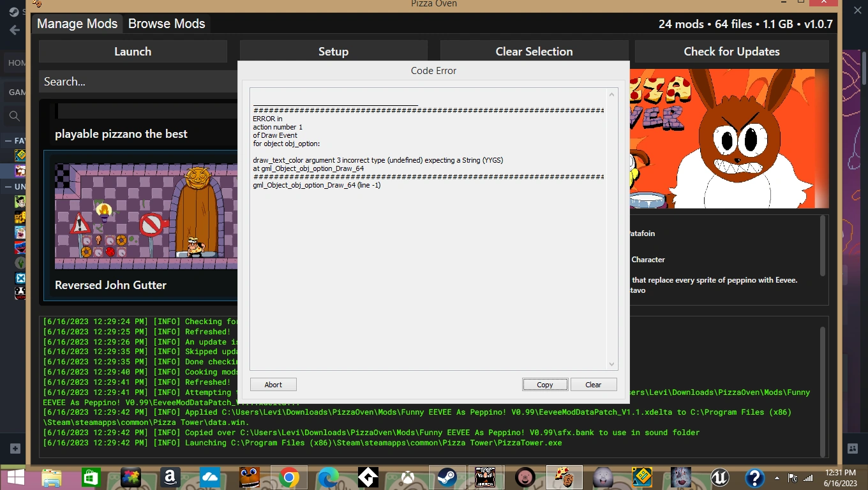
Task: Expand hidden icons in the system tray
Action: pyautogui.click(x=777, y=477)
